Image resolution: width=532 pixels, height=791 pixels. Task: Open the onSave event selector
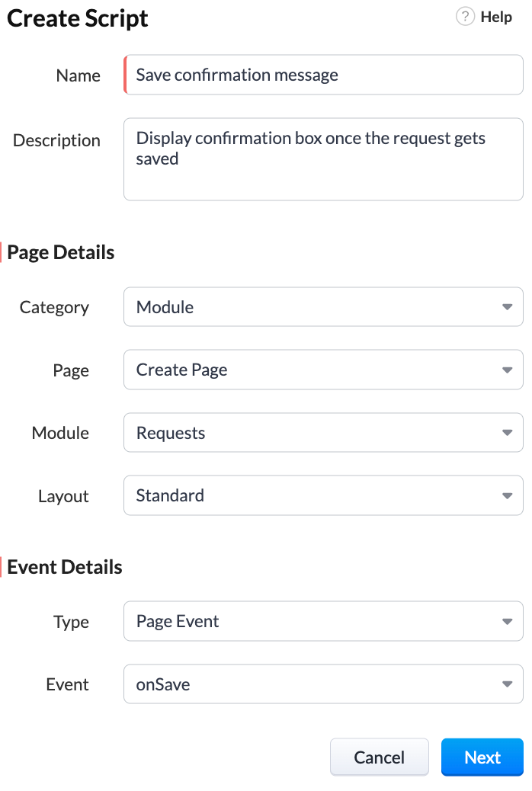pyautogui.click(x=305, y=684)
